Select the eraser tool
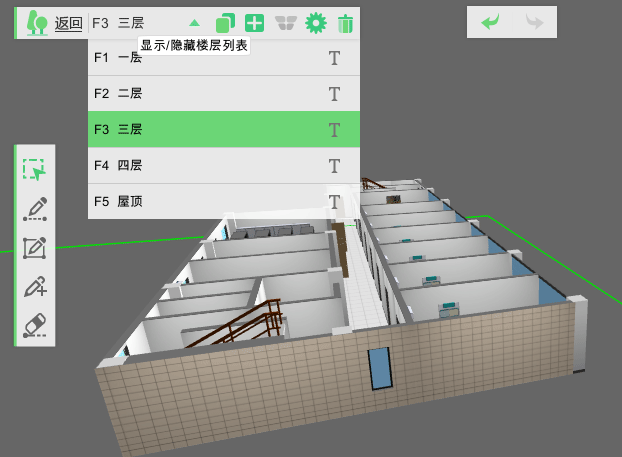622x457 pixels. (x=35, y=325)
